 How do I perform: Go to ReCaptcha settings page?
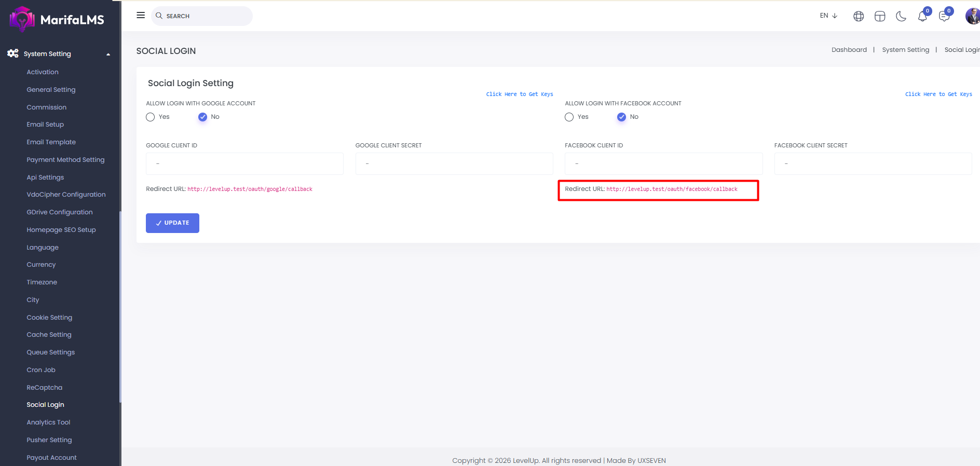pos(44,388)
